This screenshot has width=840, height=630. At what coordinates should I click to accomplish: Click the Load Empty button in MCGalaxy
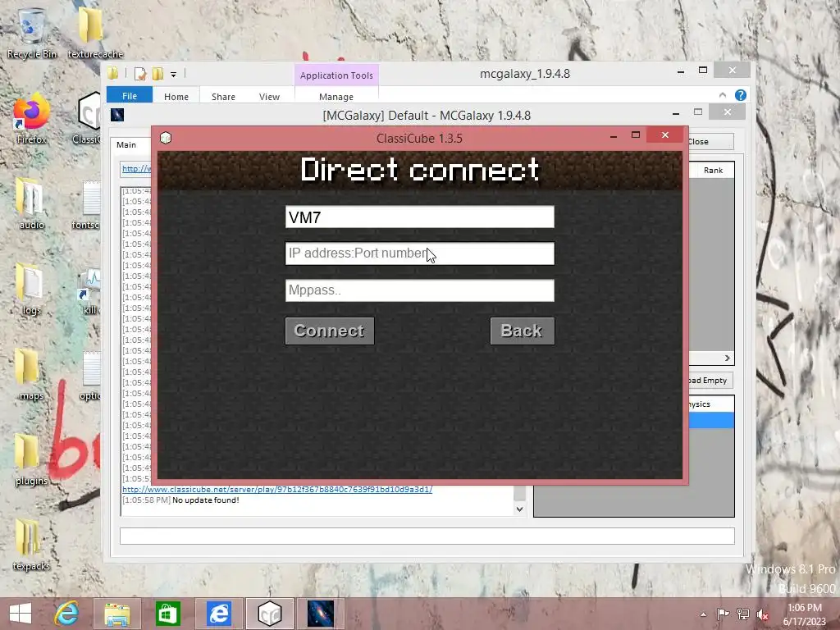(711, 381)
